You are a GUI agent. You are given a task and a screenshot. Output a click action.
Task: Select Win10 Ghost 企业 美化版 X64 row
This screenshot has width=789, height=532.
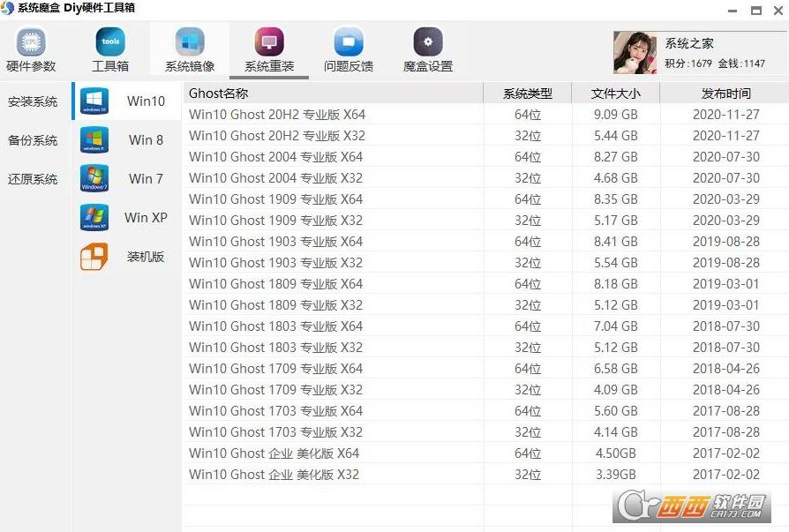[485, 453]
